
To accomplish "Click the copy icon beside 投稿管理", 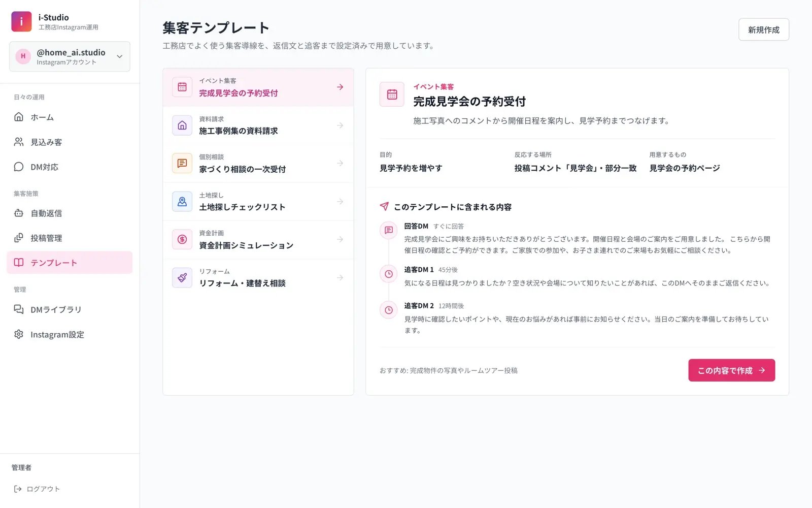I will tap(19, 238).
